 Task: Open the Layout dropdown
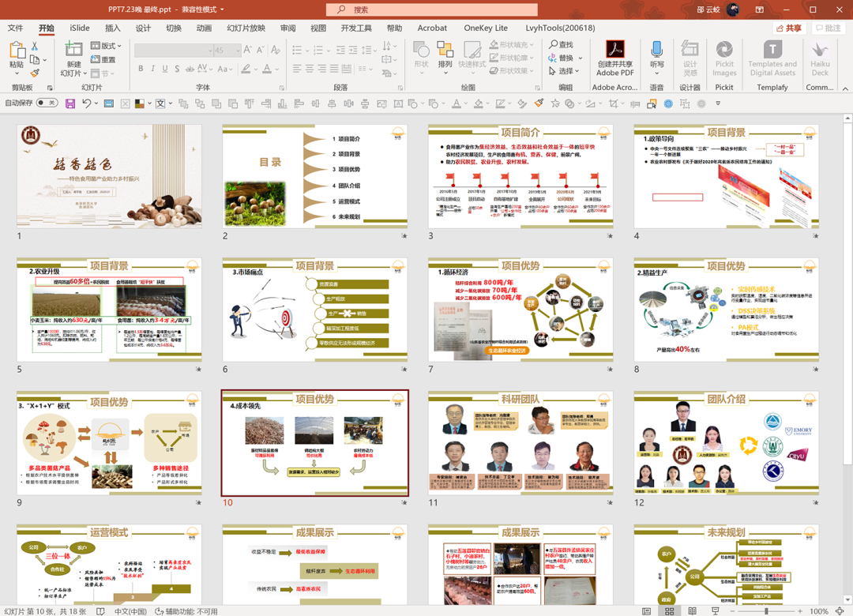[106, 46]
